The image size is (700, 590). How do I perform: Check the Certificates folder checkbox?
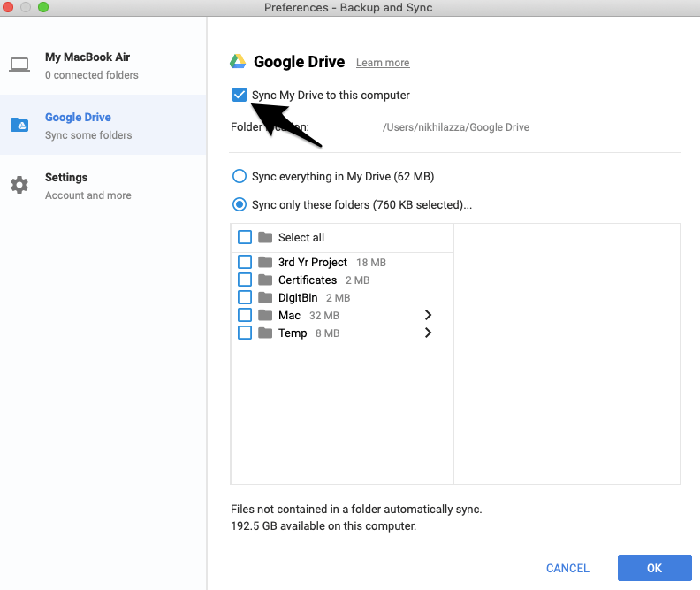click(245, 280)
